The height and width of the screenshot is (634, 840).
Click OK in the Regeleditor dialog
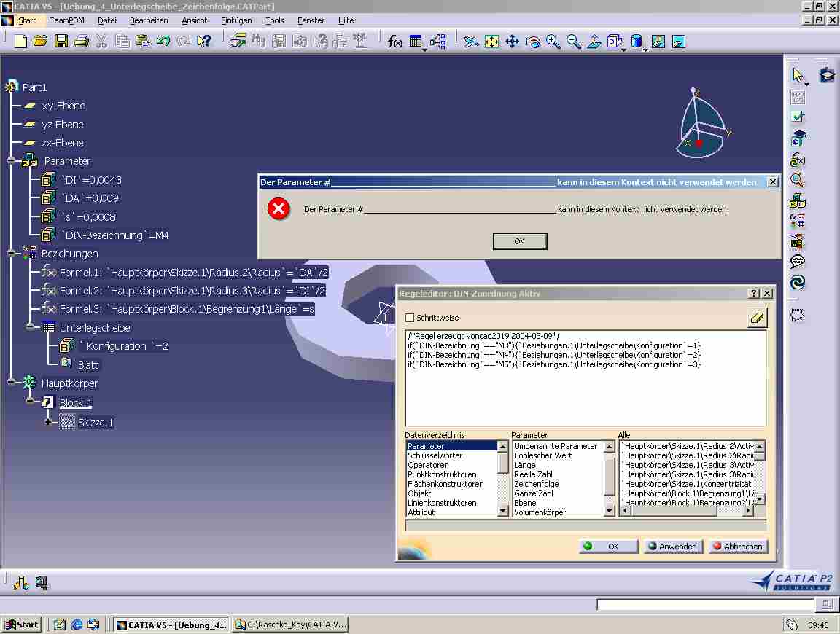click(609, 546)
